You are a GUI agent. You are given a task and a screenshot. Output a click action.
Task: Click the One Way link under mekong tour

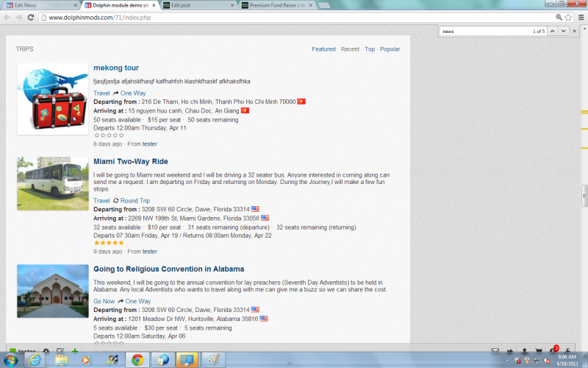click(133, 93)
